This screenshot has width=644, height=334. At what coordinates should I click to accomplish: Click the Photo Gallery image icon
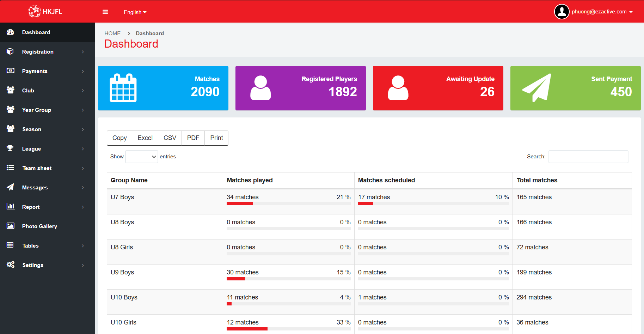(10, 226)
